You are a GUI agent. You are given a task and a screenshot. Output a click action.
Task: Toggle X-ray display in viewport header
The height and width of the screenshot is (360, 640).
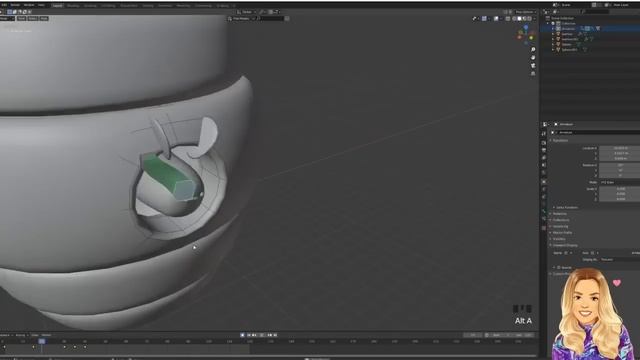pyautogui.click(x=508, y=19)
